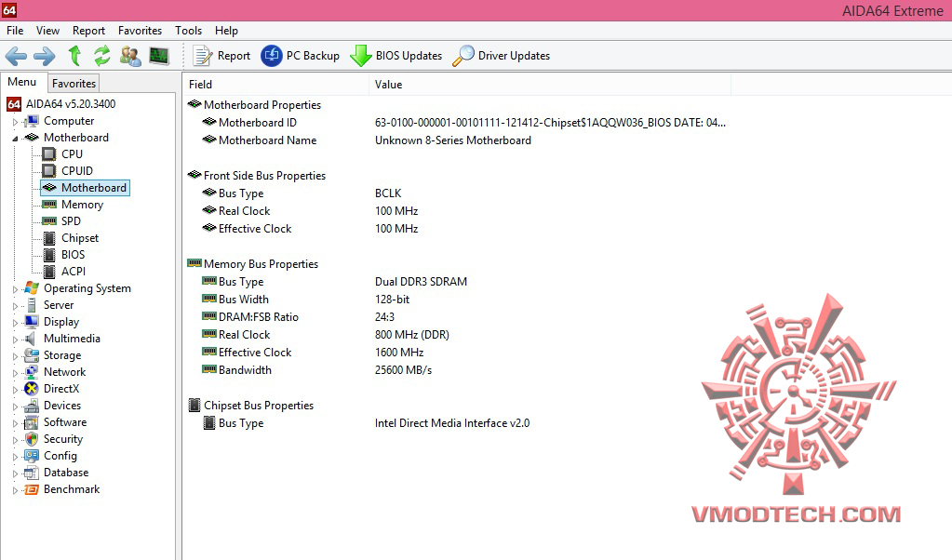Viewport: 952px width, 560px height.
Task: Select the ACPI tree item
Action: pyautogui.click(x=74, y=272)
